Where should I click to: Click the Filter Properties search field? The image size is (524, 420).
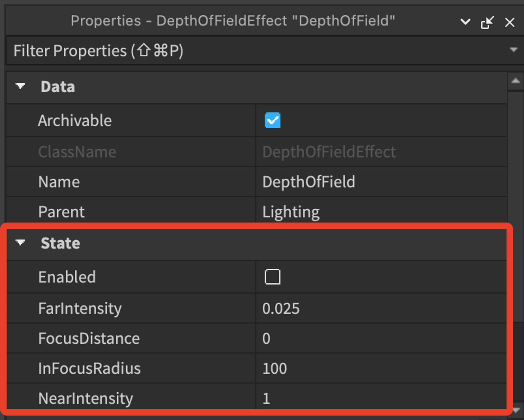(x=257, y=51)
